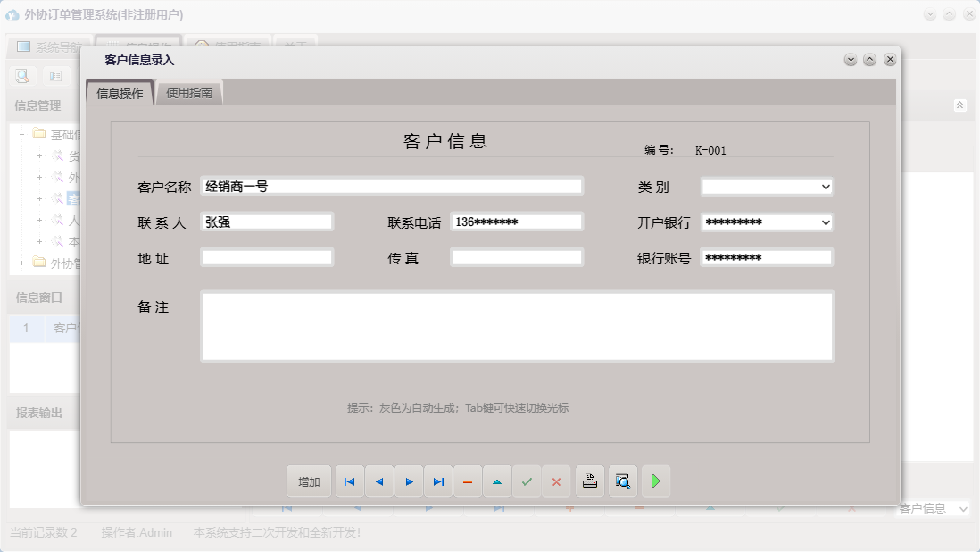This screenshot has height=552, width=980.
Task: Switch to the 使用指南 tab
Action: coord(190,91)
